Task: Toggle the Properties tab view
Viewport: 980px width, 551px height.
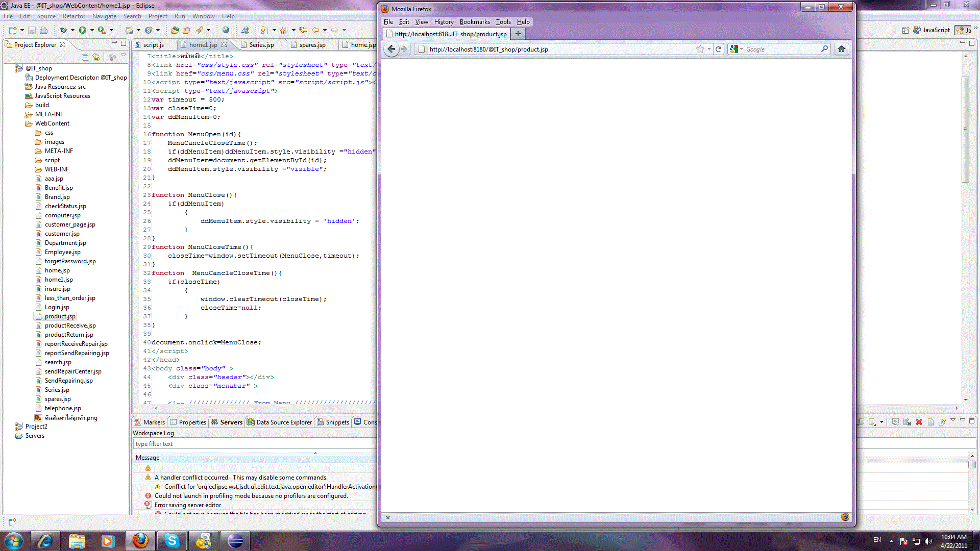Action: 192,422
